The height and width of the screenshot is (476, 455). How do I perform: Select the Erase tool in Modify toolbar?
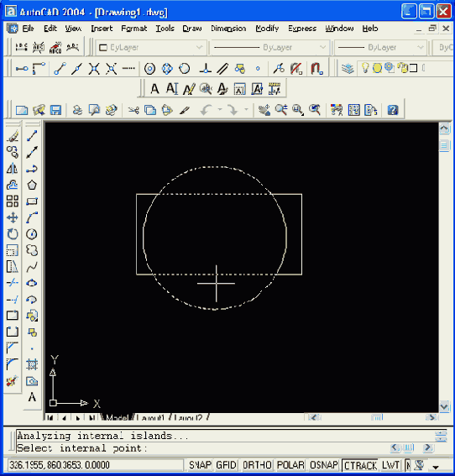(x=13, y=136)
